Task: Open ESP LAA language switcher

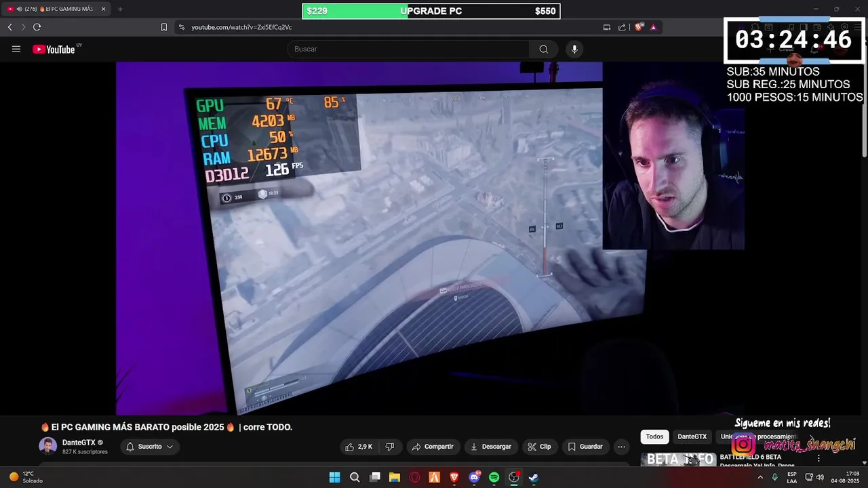Action: pos(792,477)
